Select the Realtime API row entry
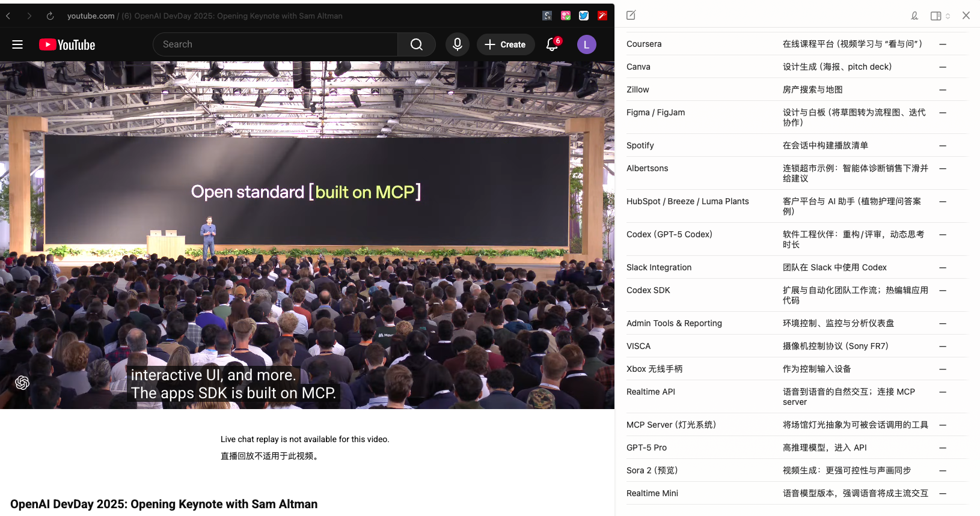 coord(651,392)
